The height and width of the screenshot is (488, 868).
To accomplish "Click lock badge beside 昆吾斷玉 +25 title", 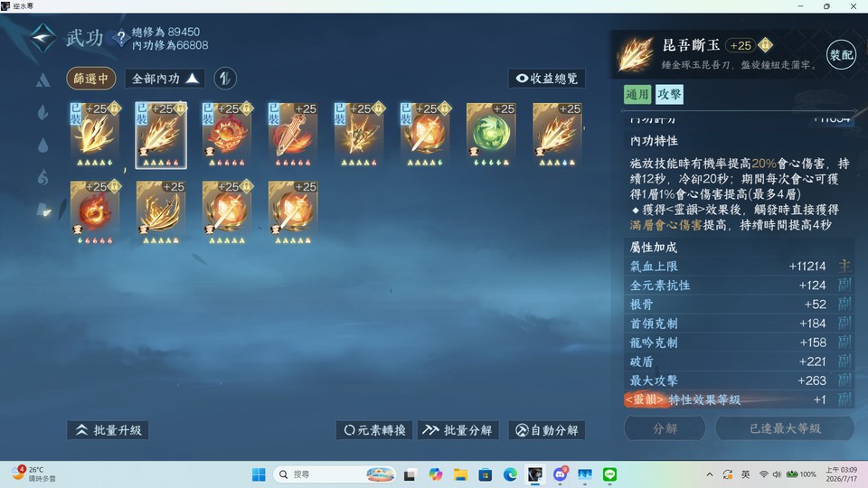I will tap(765, 45).
